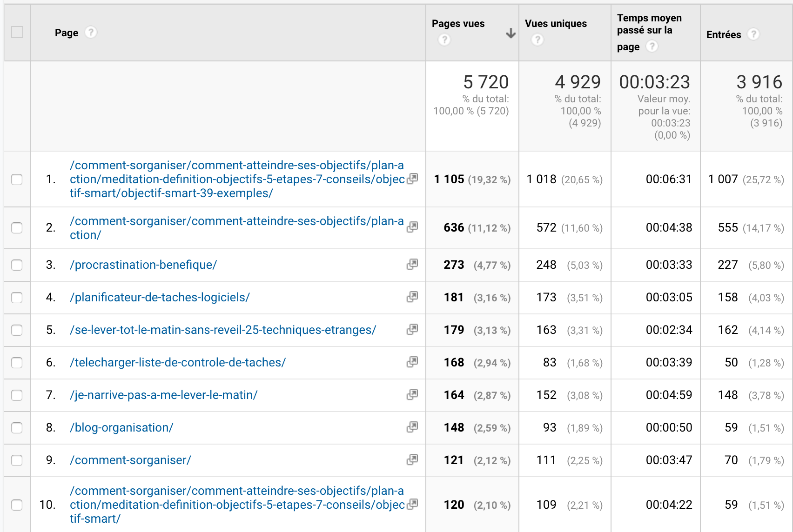Open help icon for Temps moyen column
The width and height of the screenshot is (793, 532).
pos(652,47)
